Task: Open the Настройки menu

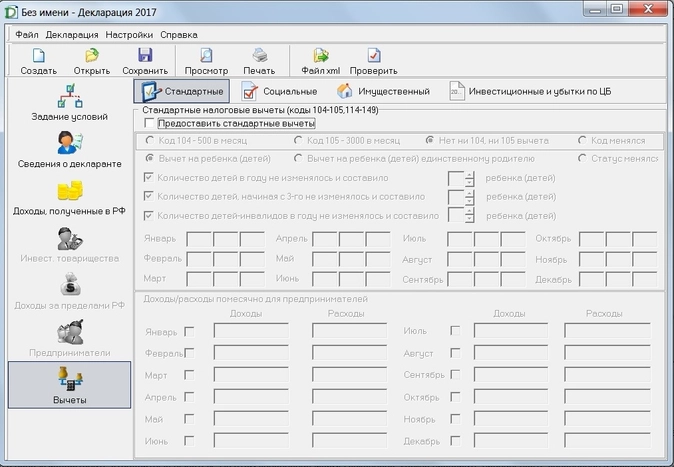Action: (129, 34)
